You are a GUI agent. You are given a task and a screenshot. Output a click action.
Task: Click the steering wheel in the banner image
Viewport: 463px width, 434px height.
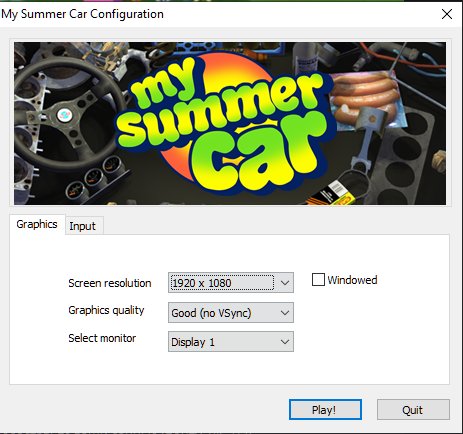coord(65,115)
